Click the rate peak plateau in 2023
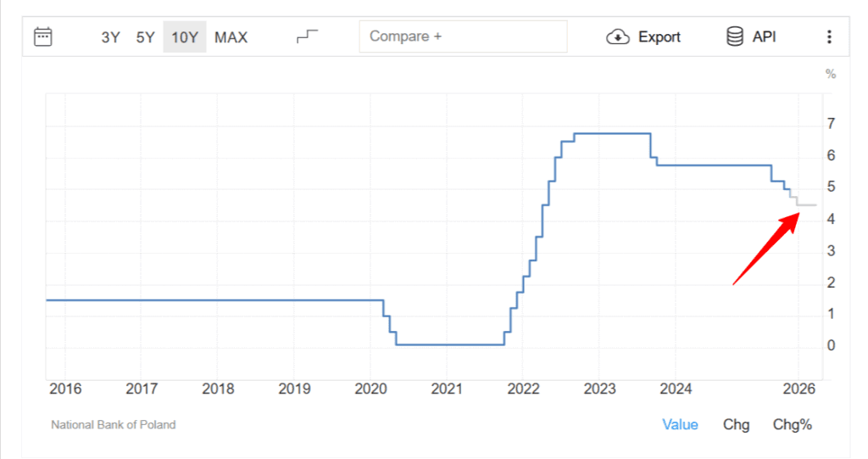868x459 pixels. 612,133
